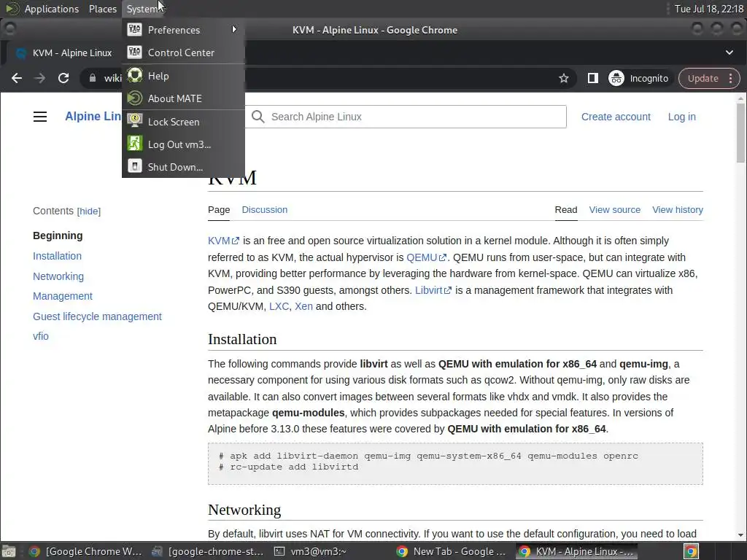Click the date and time clock
The width and height of the screenshot is (747, 560).
pyautogui.click(x=709, y=9)
